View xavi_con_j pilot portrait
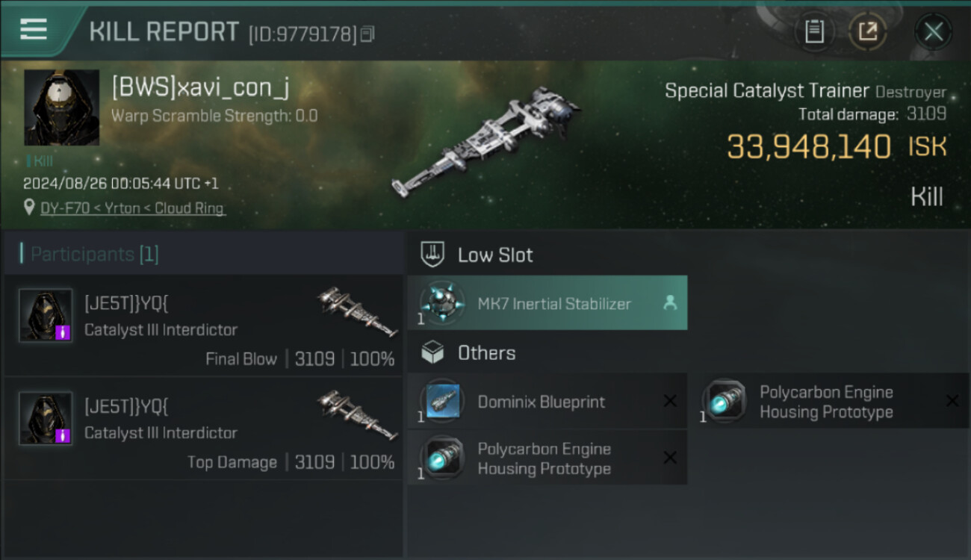The image size is (971, 560). coord(61,108)
